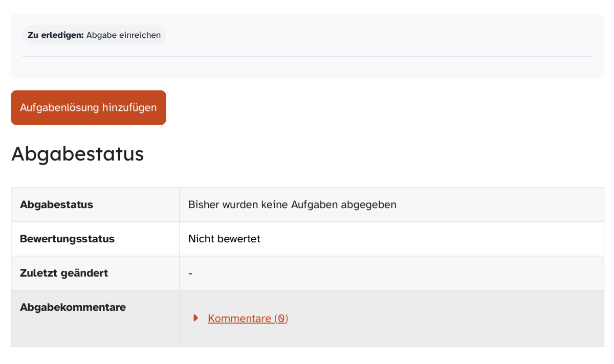Image resolution: width=614 pixels, height=364 pixels.
Task: Select the Abgabestatus row label in table
Action: [56, 204]
